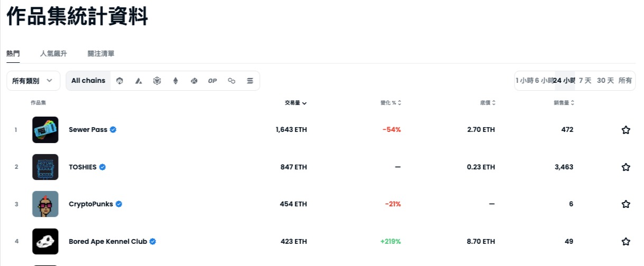This screenshot has width=644, height=266.
Task: Click Bored Ape Kennel Club verified badge
Action: [x=153, y=242]
